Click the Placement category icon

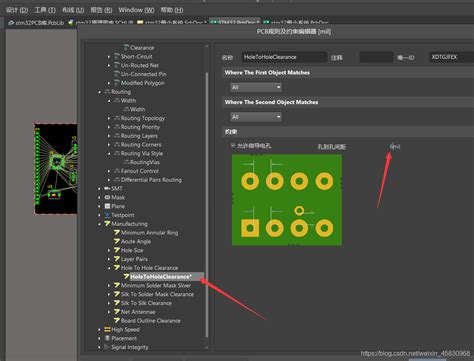click(x=107, y=338)
